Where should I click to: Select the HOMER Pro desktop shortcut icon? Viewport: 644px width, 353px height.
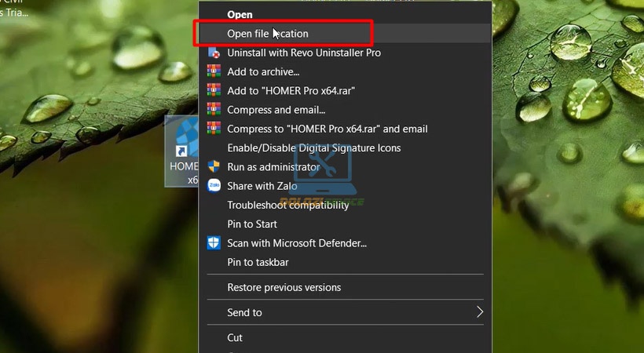pos(182,151)
